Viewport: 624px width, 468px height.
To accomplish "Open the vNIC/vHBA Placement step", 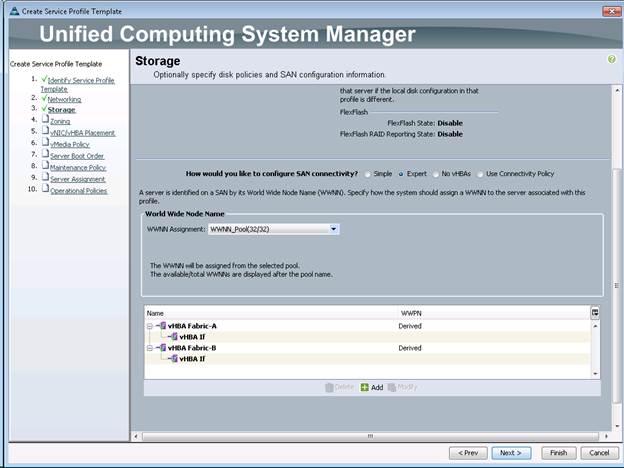I will click(83, 133).
